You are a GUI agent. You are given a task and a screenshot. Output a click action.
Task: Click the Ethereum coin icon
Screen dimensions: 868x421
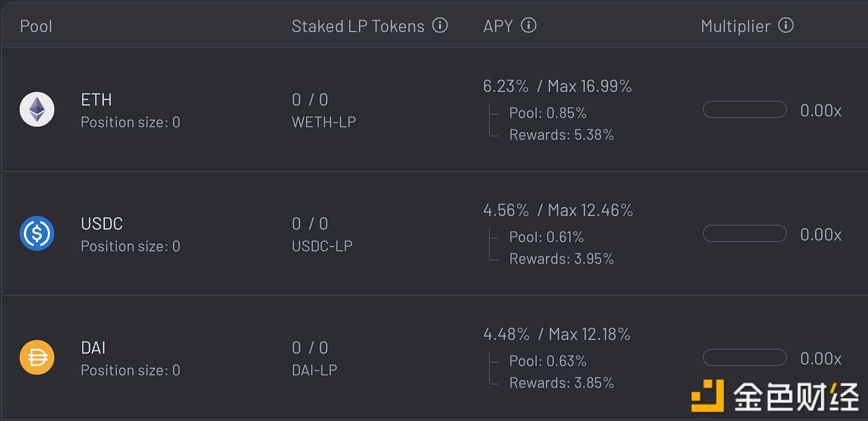pos(37,110)
